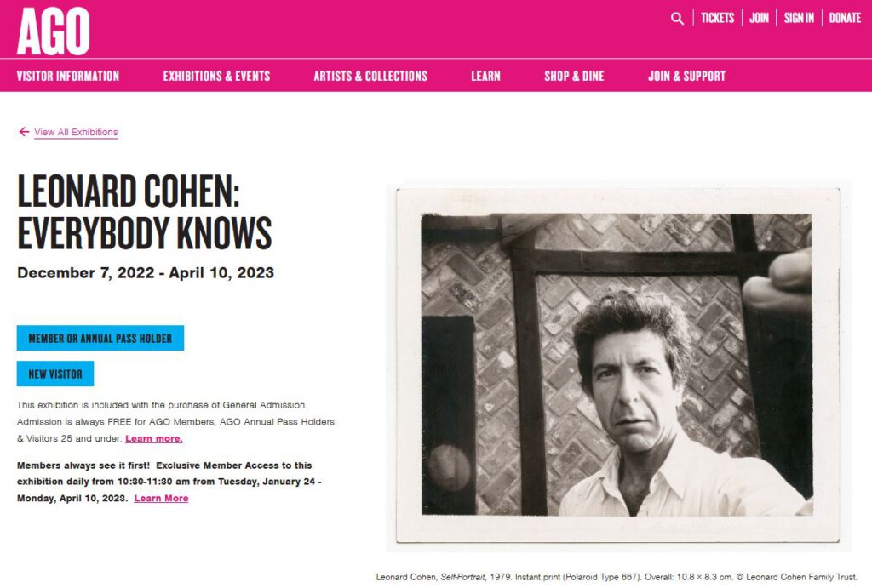Click the Join link in header
The height and width of the screenshot is (588, 872).
(x=759, y=19)
